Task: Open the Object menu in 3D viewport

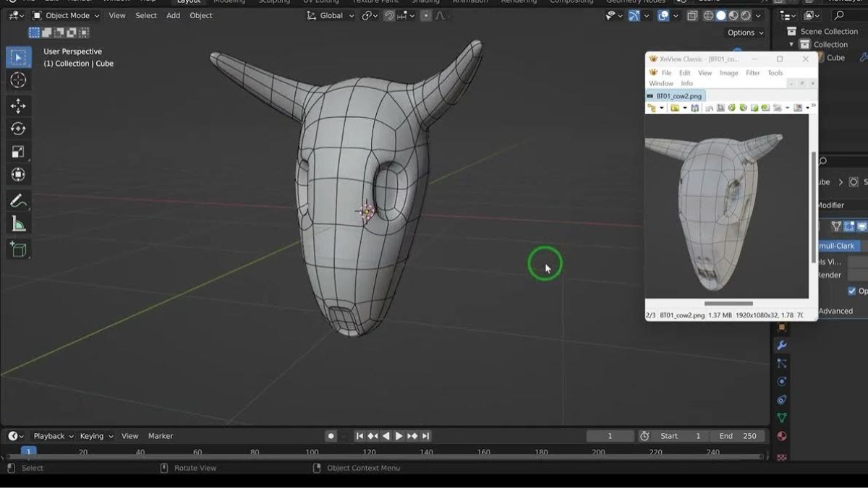Action: (201, 15)
